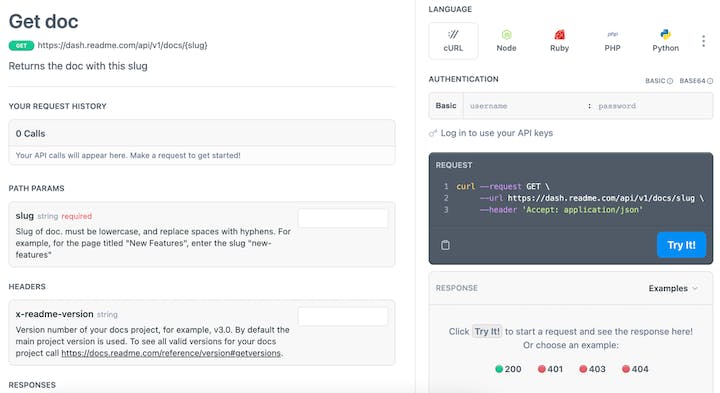Show the 200 response example
The image size is (720, 393).
click(x=508, y=369)
